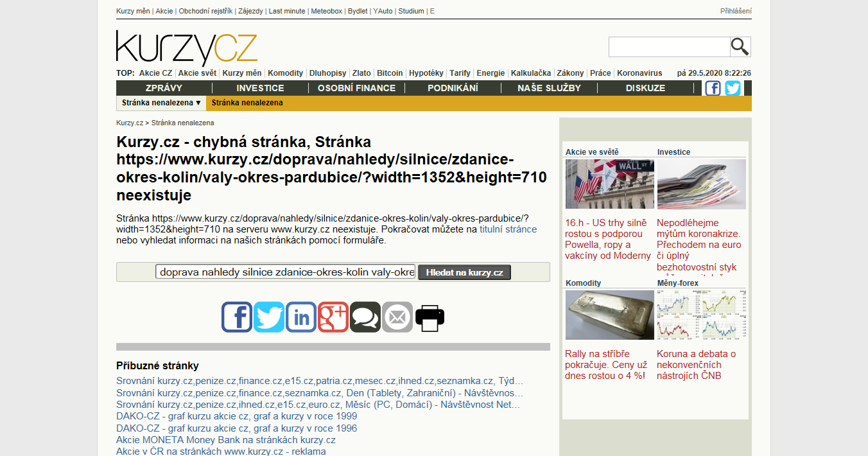The image size is (868, 456).
Task: Open 'Obchodní rejstřík' top link
Action: (207, 11)
